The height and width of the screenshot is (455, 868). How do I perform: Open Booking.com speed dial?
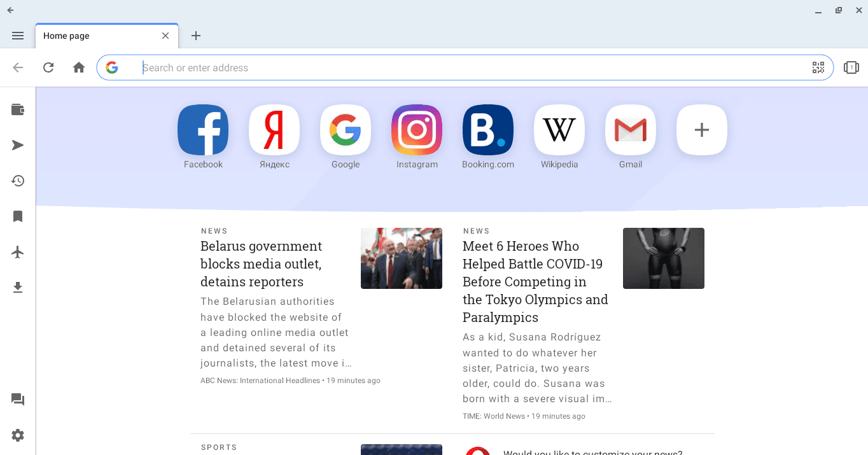click(x=488, y=130)
